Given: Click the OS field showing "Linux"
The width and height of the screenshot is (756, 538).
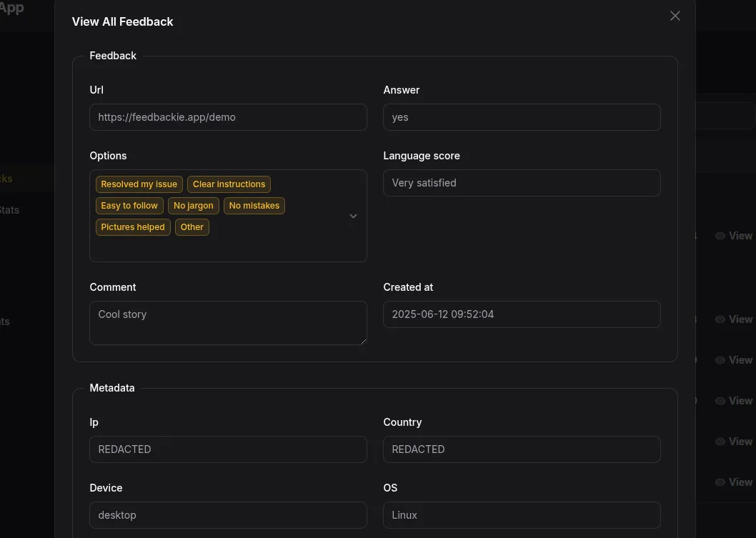Looking at the screenshot, I should click(522, 514).
